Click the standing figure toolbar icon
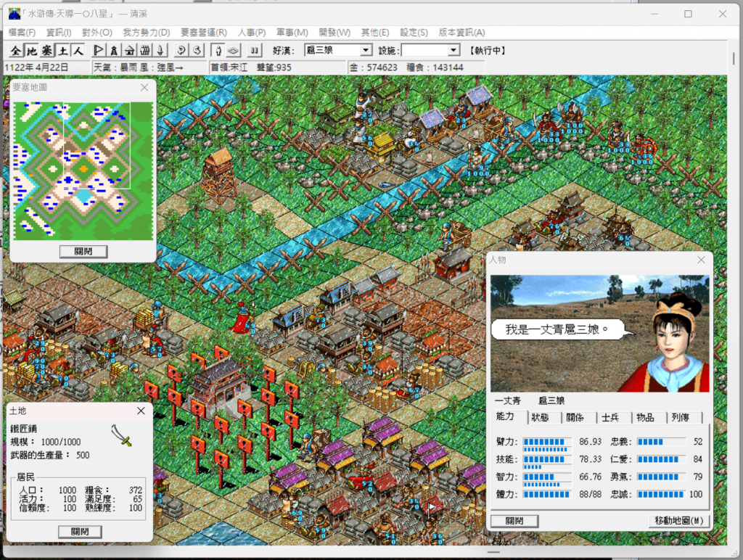Screen dimensions: 743x560 [114, 50]
